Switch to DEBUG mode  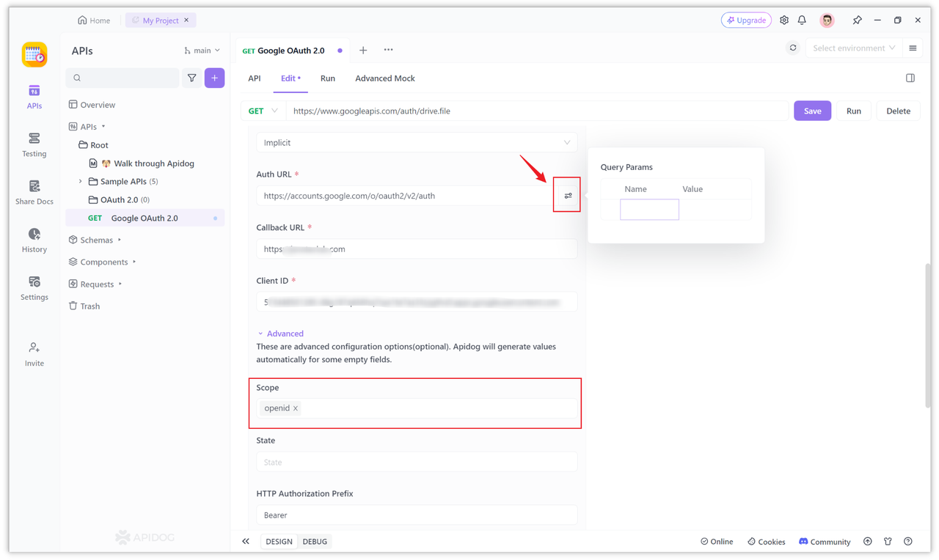(x=315, y=542)
